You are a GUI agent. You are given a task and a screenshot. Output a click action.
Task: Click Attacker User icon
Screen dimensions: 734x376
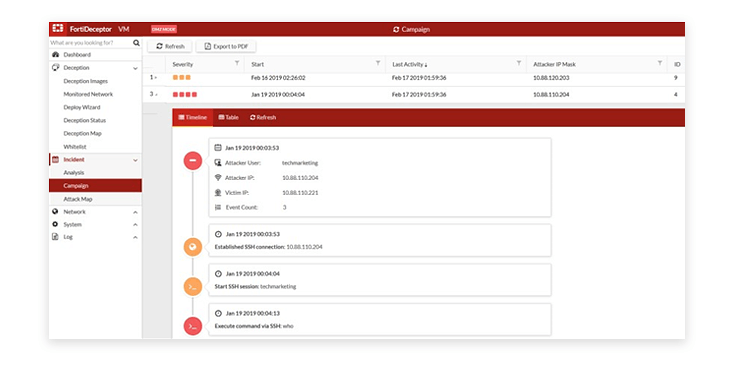tap(218, 163)
